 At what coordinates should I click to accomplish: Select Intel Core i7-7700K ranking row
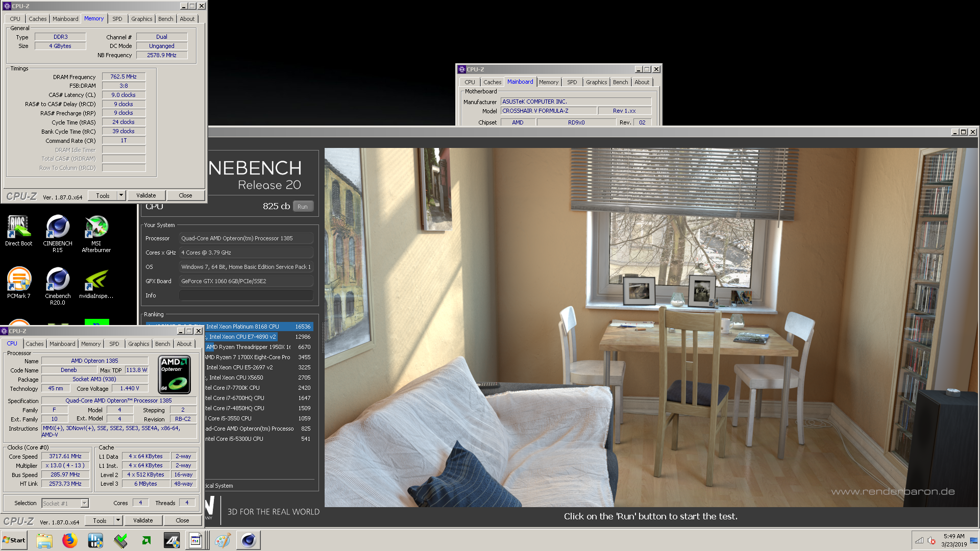tap(259, 388)
